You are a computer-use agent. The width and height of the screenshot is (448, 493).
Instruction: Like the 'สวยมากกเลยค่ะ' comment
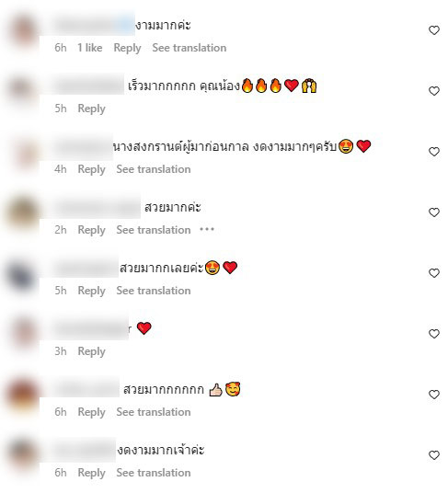434,273
